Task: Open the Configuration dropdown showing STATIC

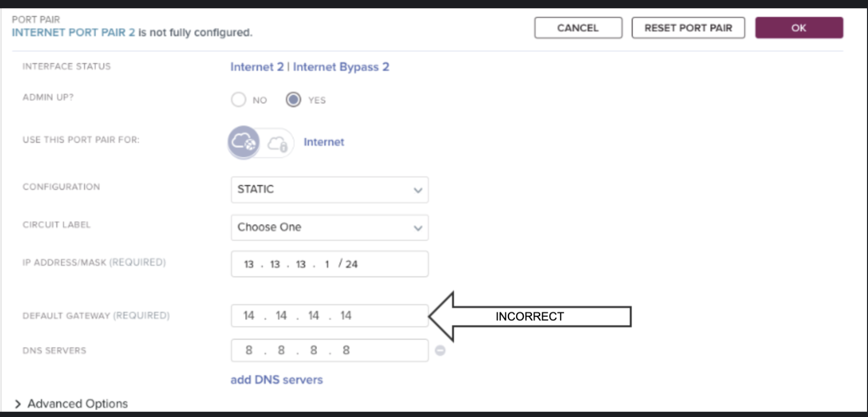Action: (x=329, y=190)
